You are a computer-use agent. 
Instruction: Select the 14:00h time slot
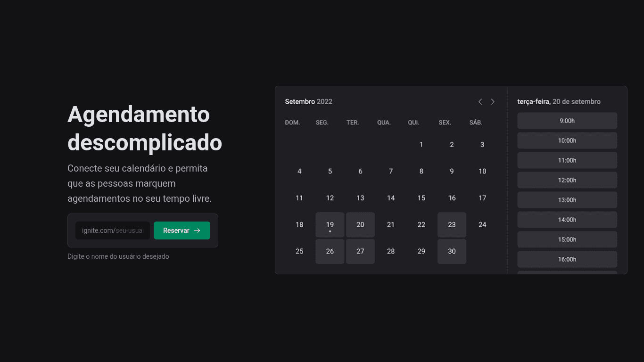click(567, 220)
